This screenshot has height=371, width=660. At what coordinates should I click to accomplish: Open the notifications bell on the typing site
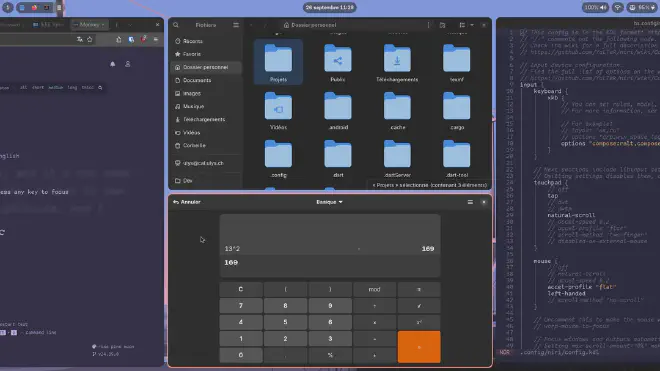(112, 64)
